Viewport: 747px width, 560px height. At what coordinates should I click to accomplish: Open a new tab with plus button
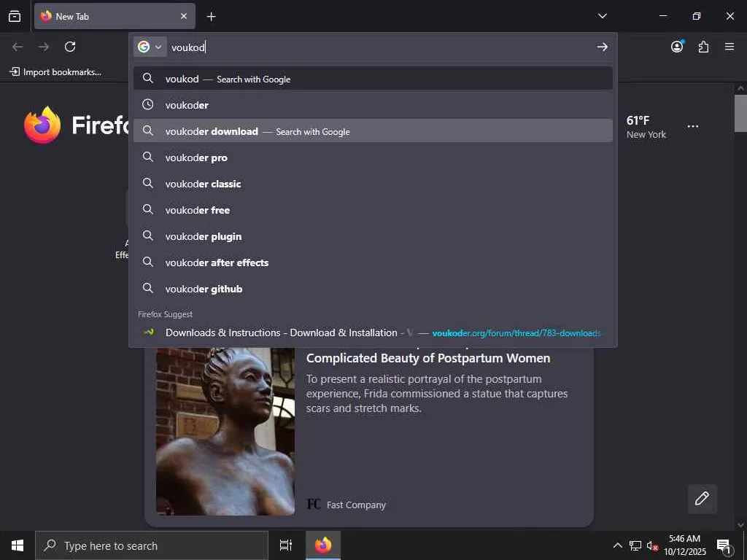(211, 17)
